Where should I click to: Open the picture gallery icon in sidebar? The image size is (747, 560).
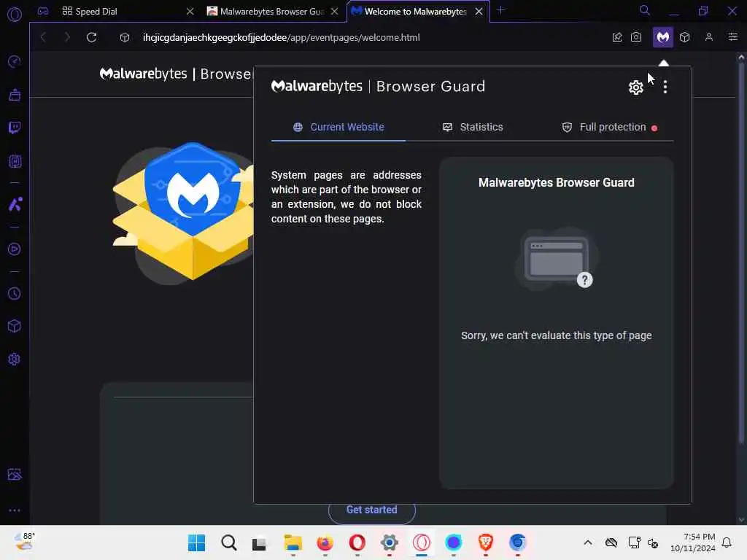coord(15,474)
